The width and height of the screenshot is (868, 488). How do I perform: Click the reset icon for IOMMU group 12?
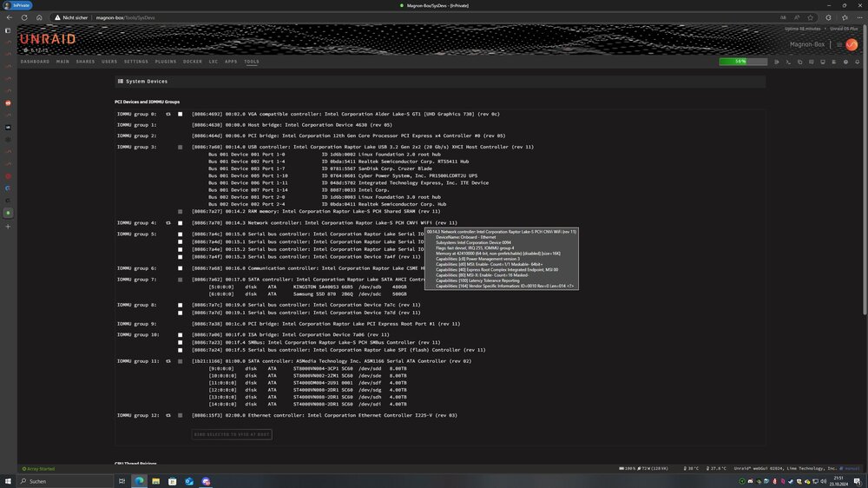pyautogui.click(x=168, y=415)
